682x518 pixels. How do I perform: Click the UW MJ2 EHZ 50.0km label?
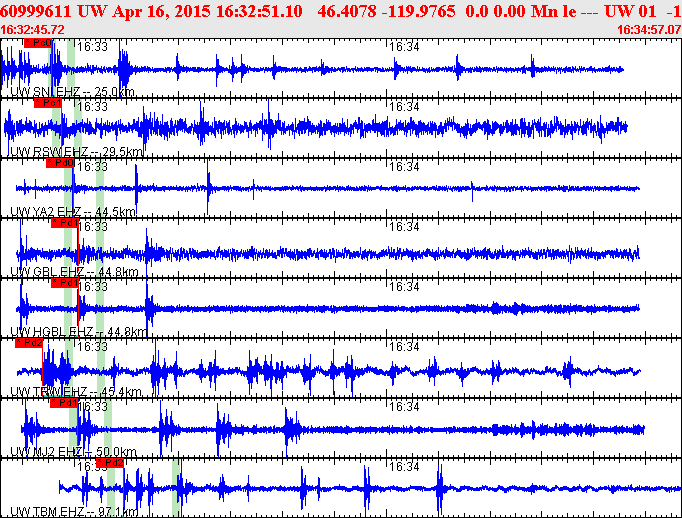coord(72,452)
